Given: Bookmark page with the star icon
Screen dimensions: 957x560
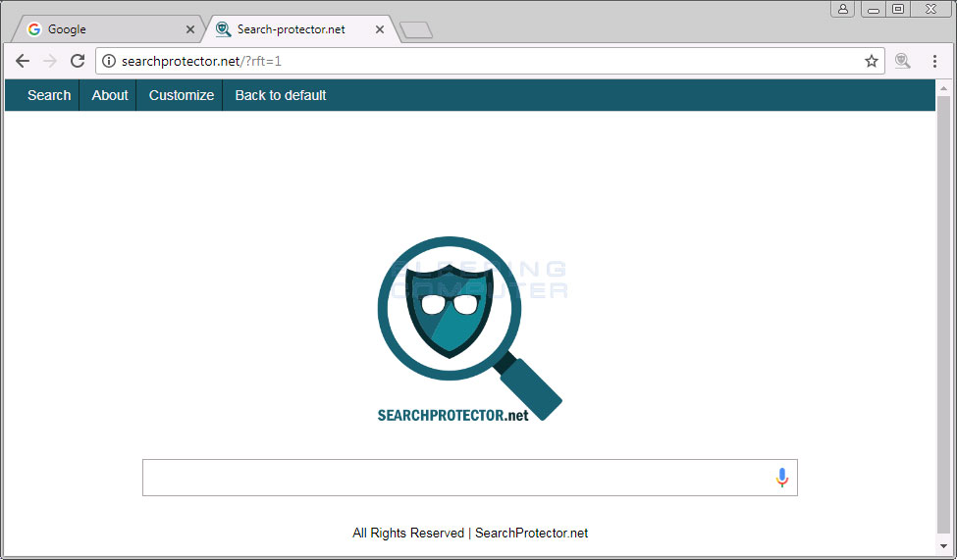Looking at the screenshot, I should tap(871, 61).
